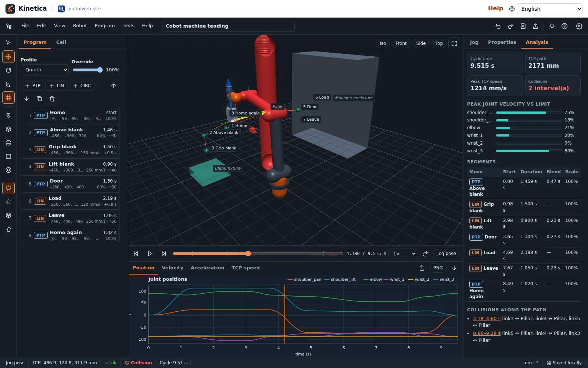Toggle collision highlighting in the sidebar

8,188
